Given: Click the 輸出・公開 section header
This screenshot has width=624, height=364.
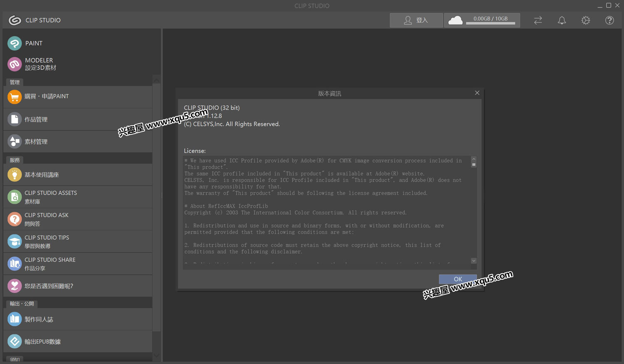Looking at the screenshot, I should pyautogui.click(x=22, y=304).
